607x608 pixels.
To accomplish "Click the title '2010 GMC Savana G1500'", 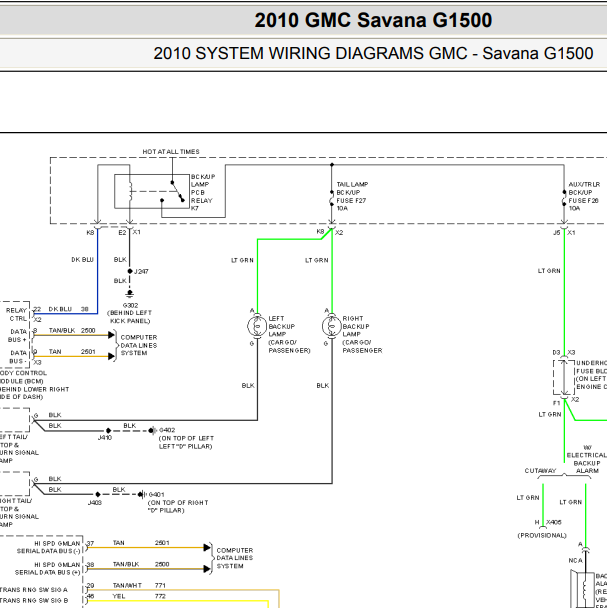I will coord(373,20).
